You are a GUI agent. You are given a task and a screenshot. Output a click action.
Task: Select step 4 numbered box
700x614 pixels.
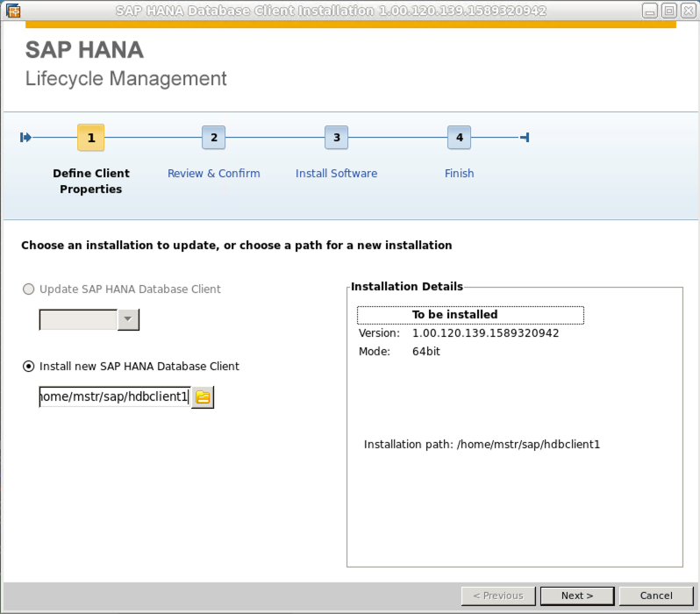point(459,138)
